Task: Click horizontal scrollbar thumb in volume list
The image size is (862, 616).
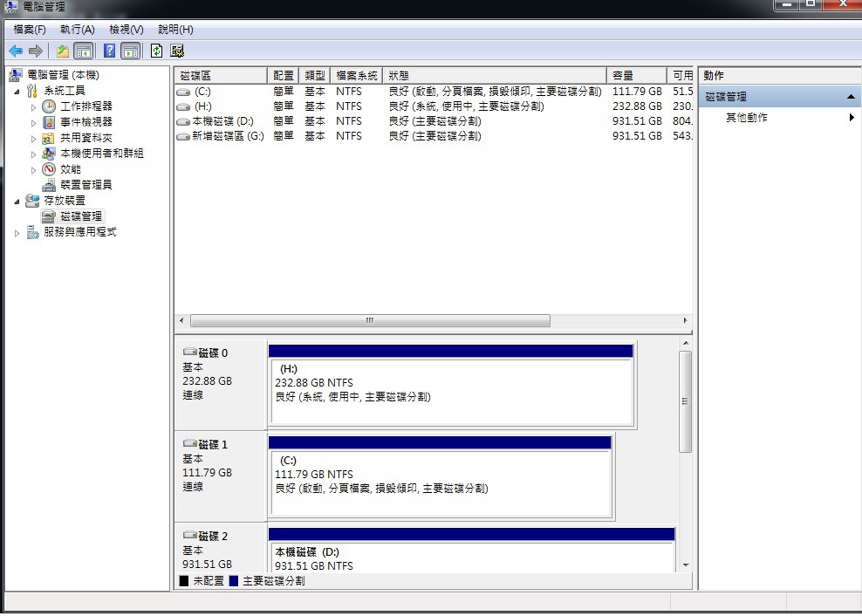Action: click(x=370, y=320)
